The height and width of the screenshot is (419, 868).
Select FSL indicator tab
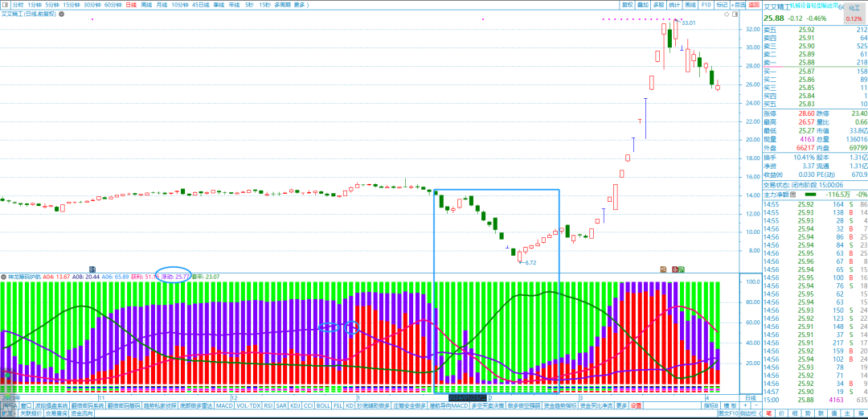[x=338, y=405]
